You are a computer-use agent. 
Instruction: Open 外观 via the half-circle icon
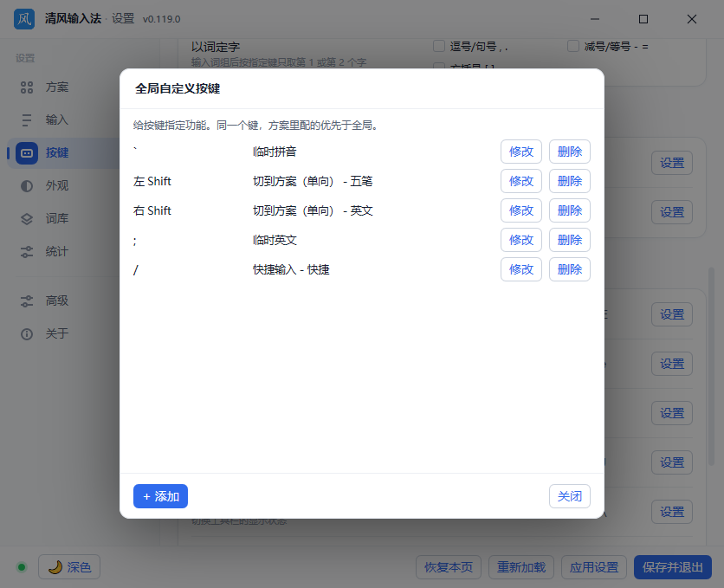(27, 185)
